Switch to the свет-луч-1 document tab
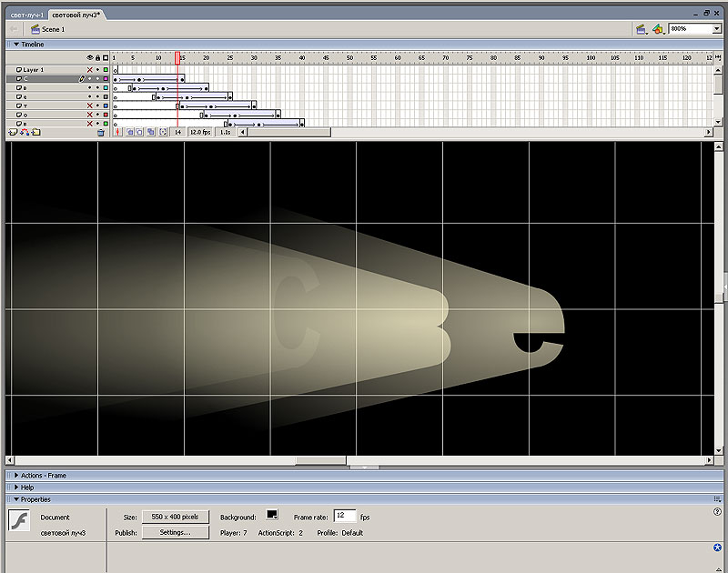This screenshot has height=573, width=728. point(25,15)
